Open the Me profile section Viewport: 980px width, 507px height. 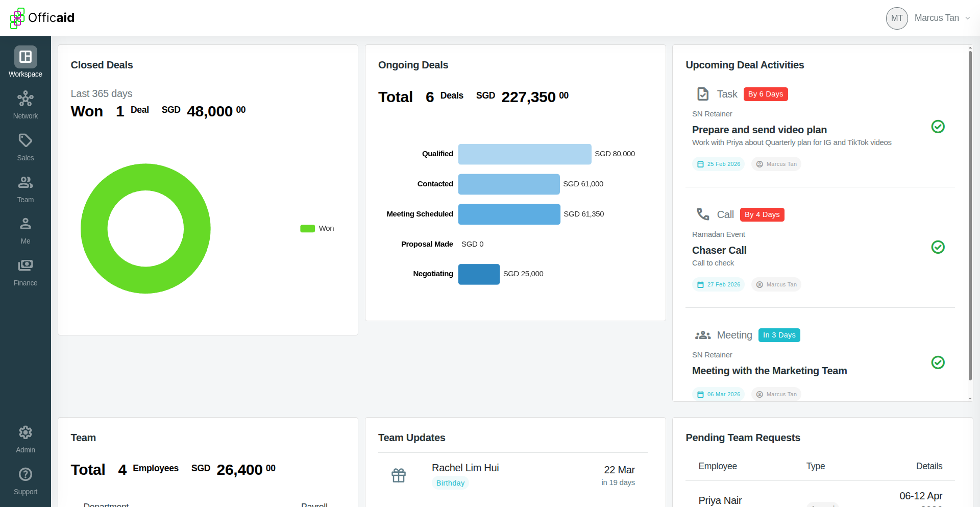coord(25,228)
